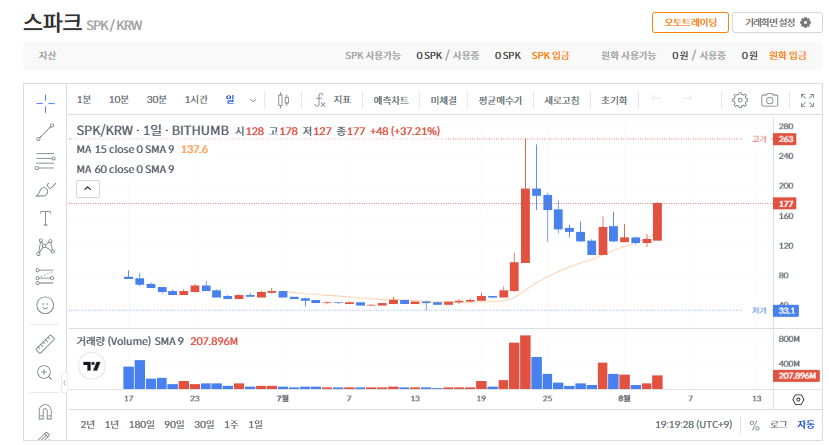Toggle 평균매수가 average buy price line
The width and height of the screenshot is (829, 445).
(x=500, y=100)
